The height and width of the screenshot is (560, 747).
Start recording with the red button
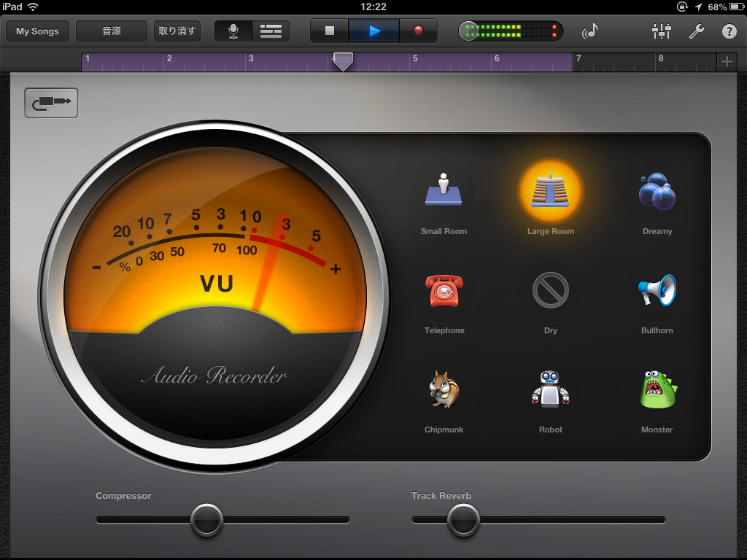(x=418, y=31)
